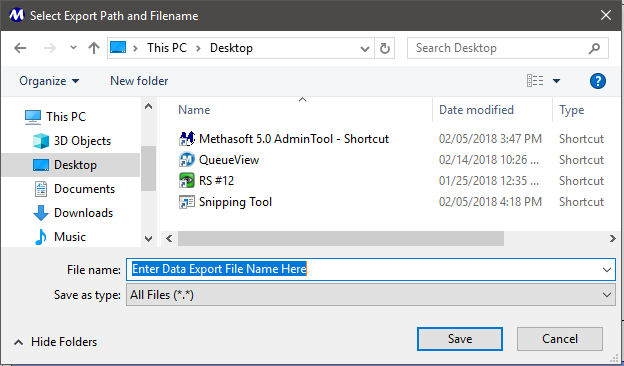Open Downloads in the navigation pane
The height and width of the screenshot is (366, 624).
pyautogui.click(x=84, y=213)
